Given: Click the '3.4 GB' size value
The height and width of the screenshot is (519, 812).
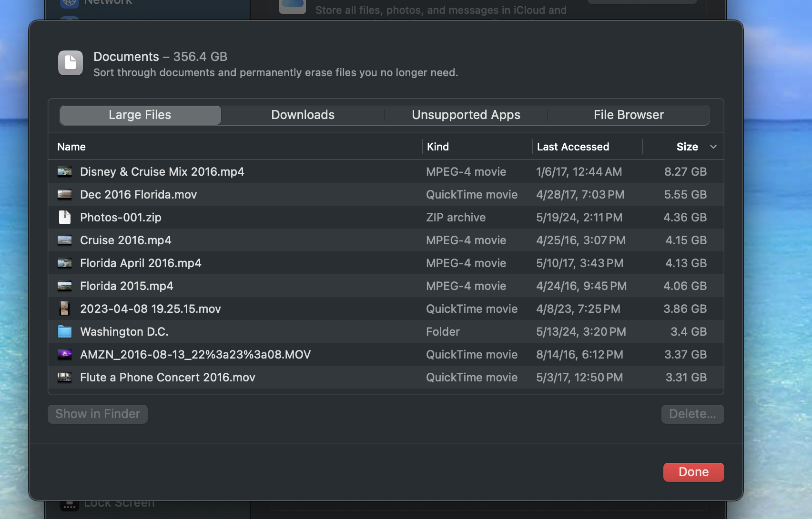Looking at the screenshot, I should tap(689, 331).
